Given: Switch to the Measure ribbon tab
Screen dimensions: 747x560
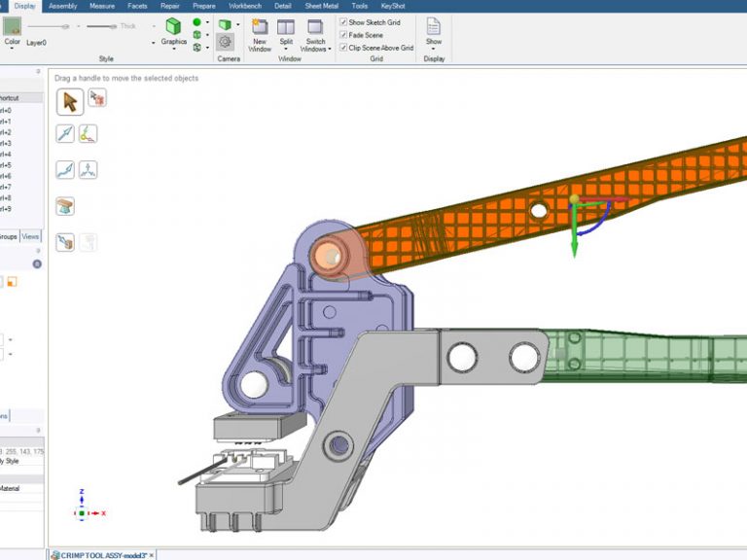Looking at the screenshot, I should [x=102, y=6].
